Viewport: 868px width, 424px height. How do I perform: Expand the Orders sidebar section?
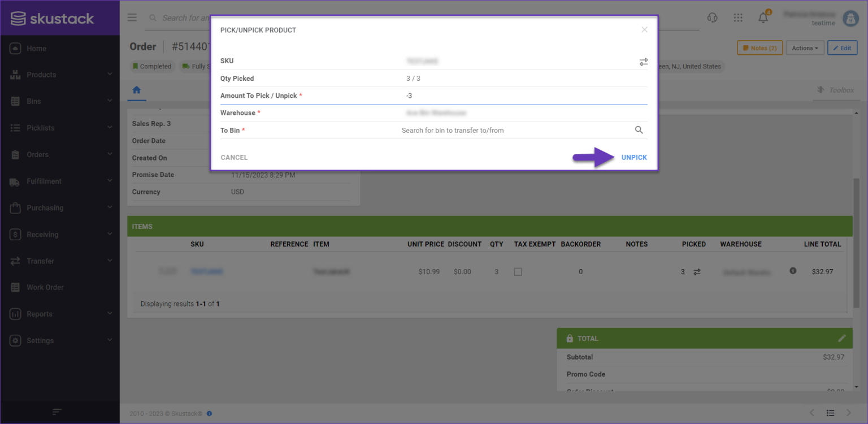point(16,154)
